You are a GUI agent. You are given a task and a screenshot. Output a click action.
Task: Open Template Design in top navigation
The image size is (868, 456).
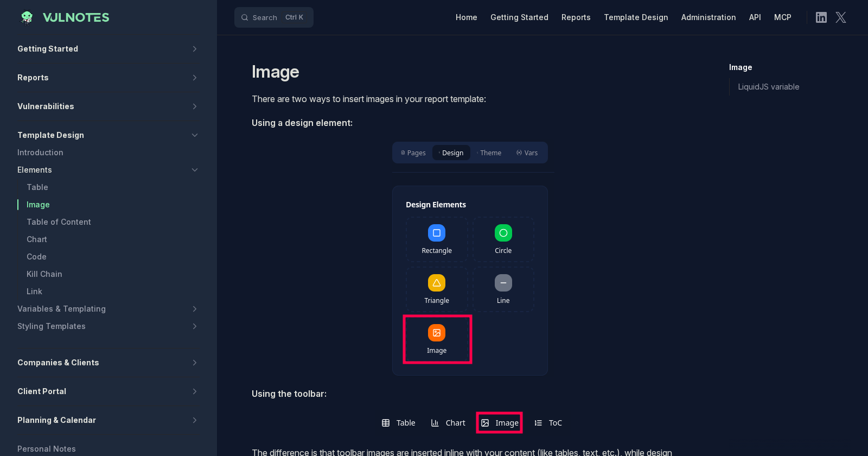(636, 17)
